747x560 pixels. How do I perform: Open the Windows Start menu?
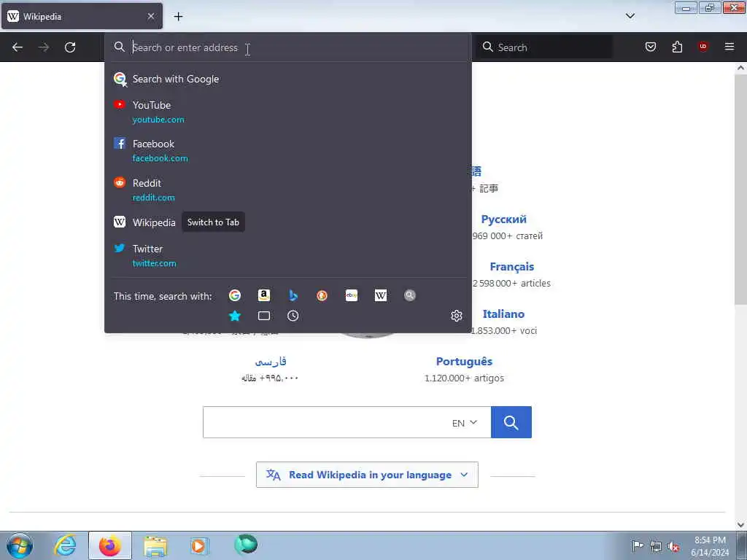[x=20, y=545]
